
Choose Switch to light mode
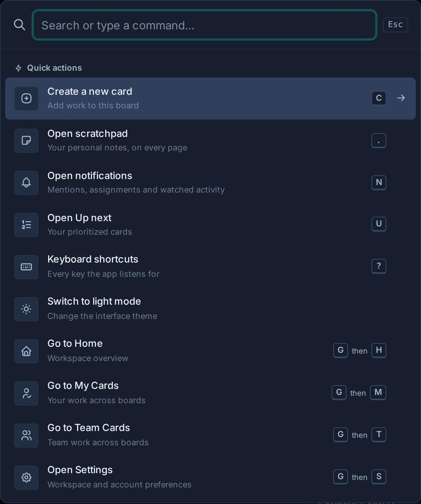pos(210,309)
